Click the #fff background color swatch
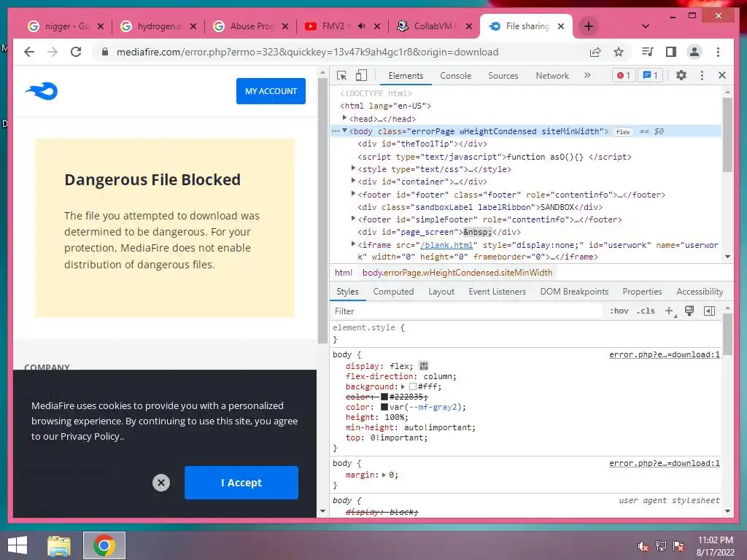This screenshot has width=747, height=560. 413,386
